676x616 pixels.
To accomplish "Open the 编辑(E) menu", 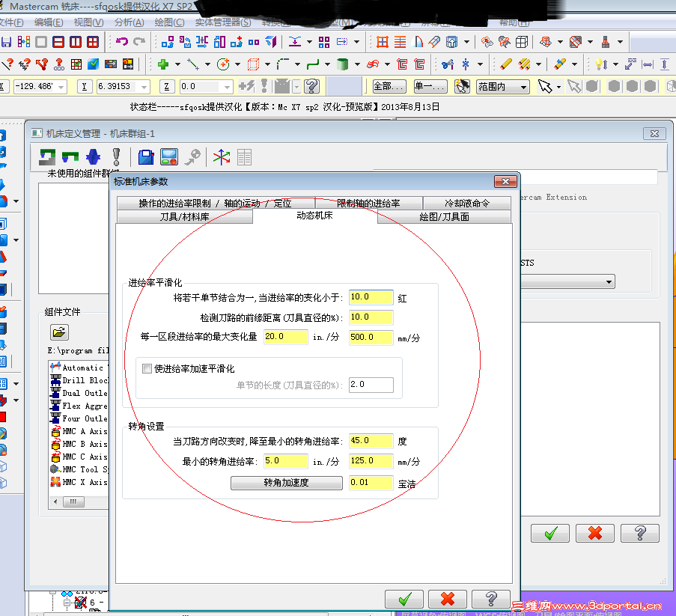I will pos(49,22).
